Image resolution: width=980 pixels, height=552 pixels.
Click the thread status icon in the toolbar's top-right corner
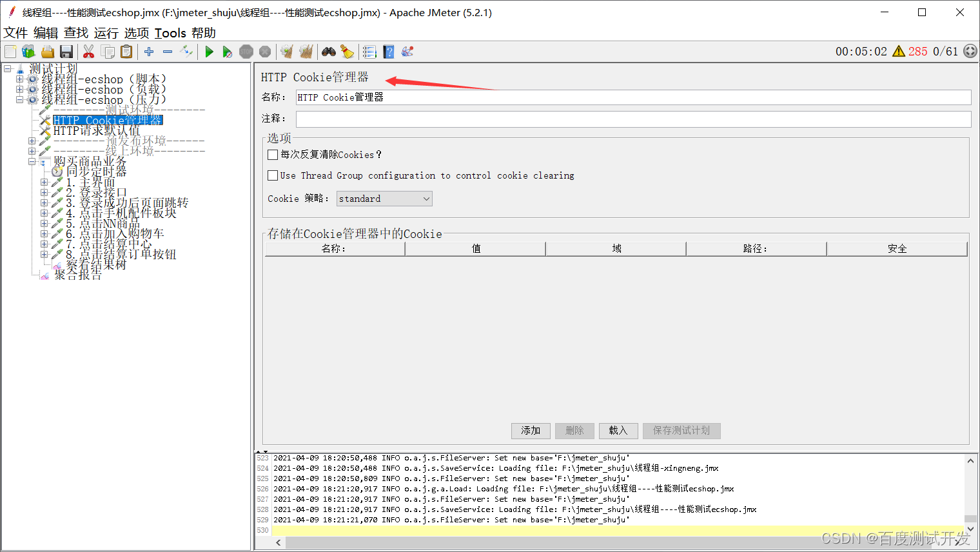pos(970,52)
